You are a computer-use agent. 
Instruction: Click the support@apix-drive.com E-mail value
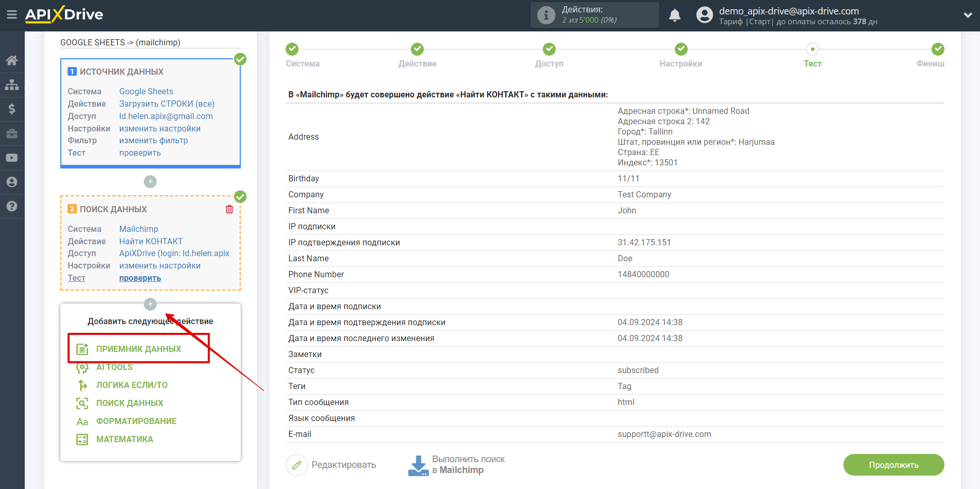(x=664, y=434)
